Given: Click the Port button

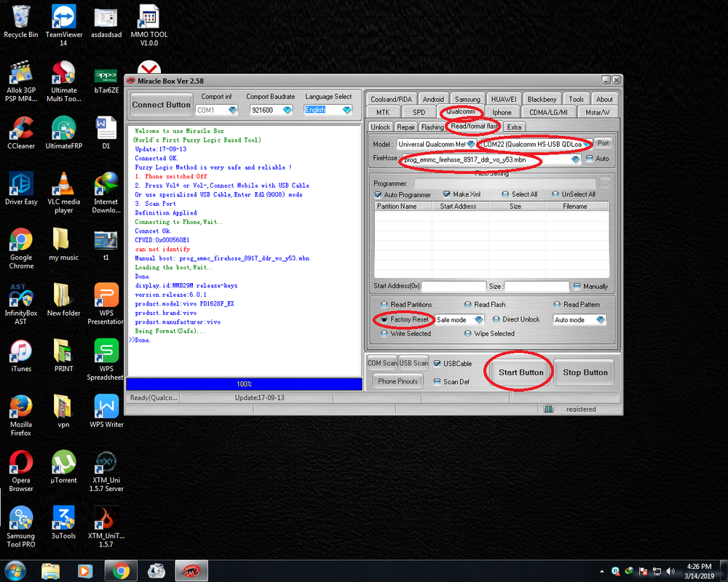Looking at the screenshot, I should tap(603, 143).
